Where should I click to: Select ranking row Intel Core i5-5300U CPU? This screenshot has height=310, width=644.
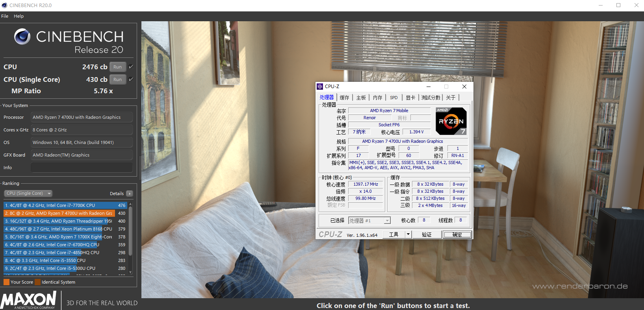pyautogui.click(x=65, y=268)
